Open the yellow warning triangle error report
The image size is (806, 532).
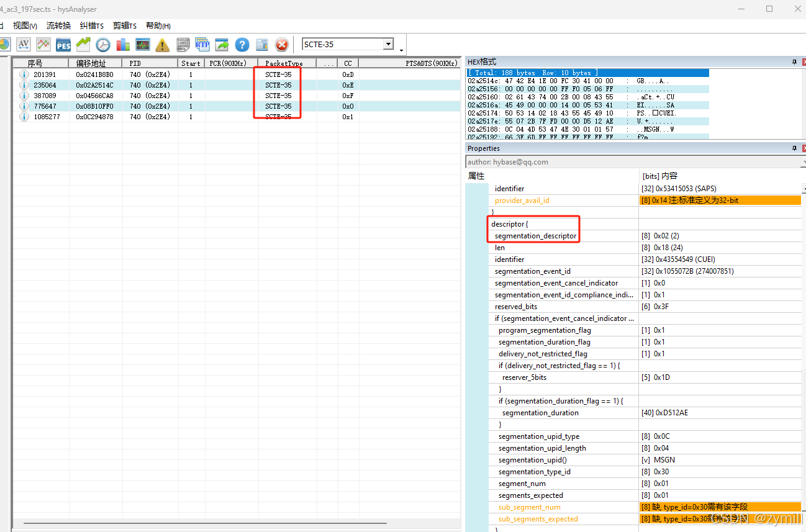tap(163, 44)
